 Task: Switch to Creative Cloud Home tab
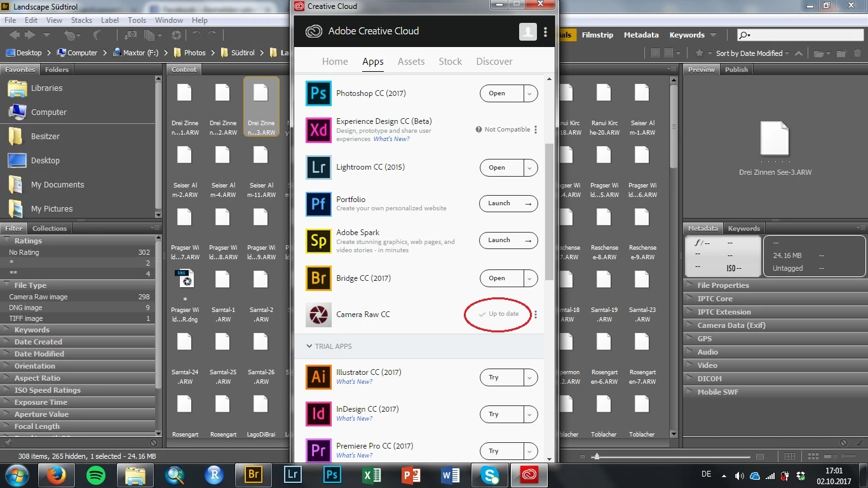pos(335,62)
